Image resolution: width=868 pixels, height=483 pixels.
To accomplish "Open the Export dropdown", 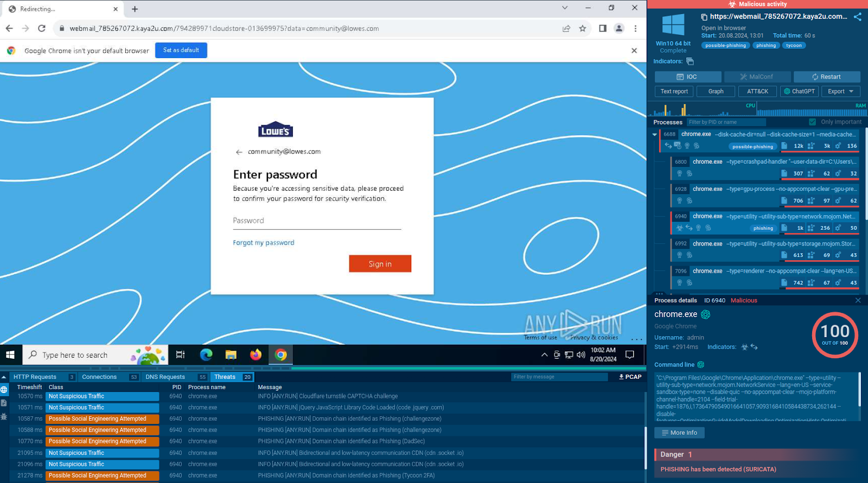I will click(x=840, y=92).
